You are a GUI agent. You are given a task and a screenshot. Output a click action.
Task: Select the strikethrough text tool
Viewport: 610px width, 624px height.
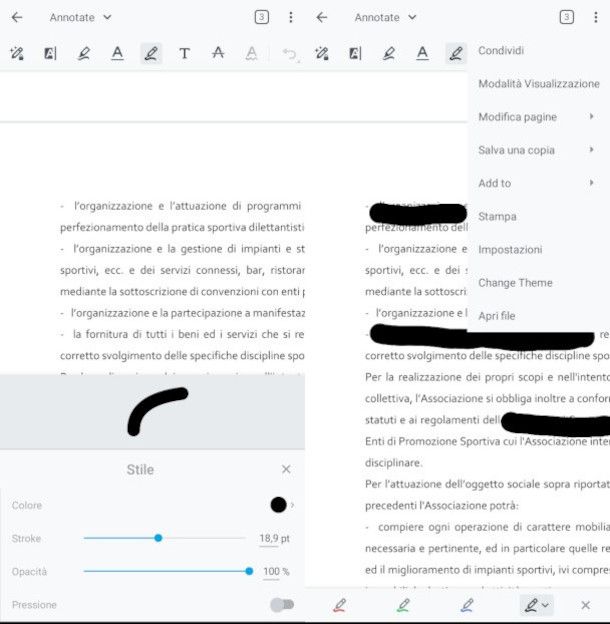point(218,54)
